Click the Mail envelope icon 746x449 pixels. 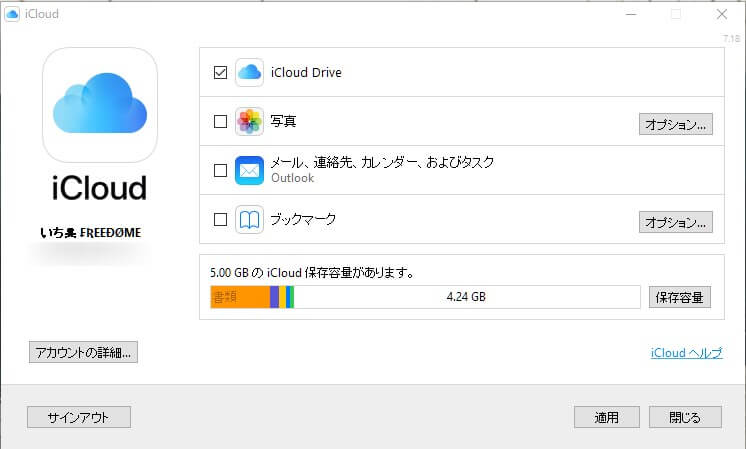[249, 170]
